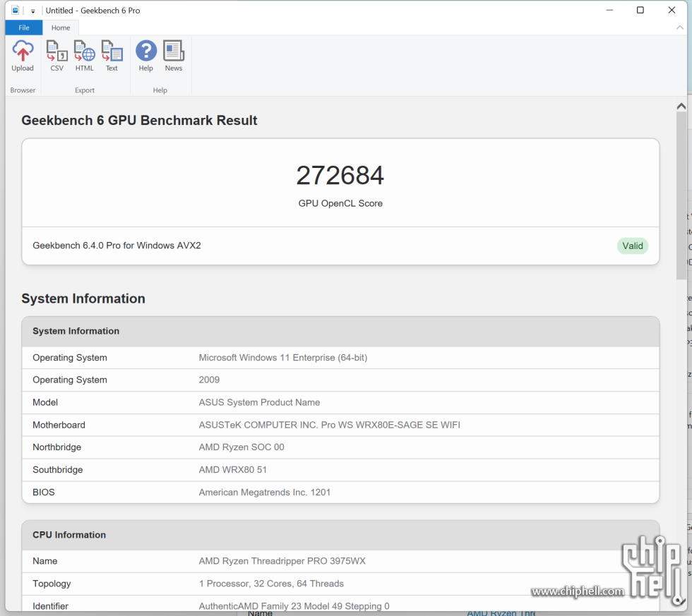Click the Motherboard row label
Screen dimensions: 692x616
pos(59,425)
